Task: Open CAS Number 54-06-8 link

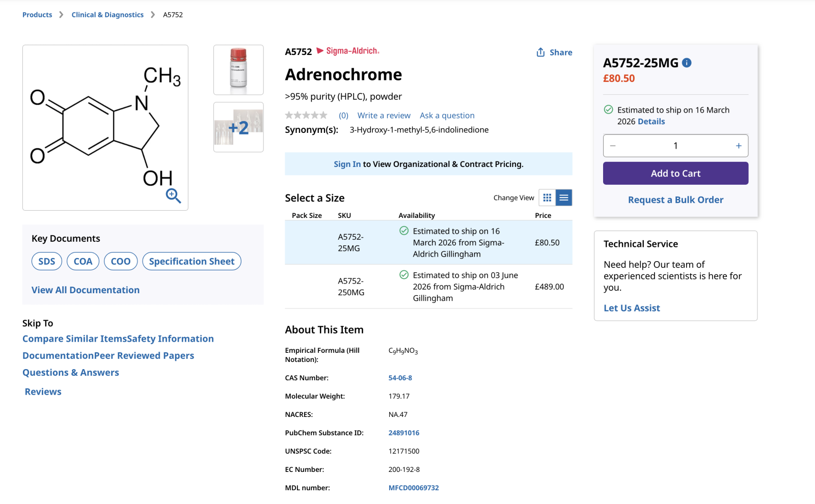Action: [400, 378]
